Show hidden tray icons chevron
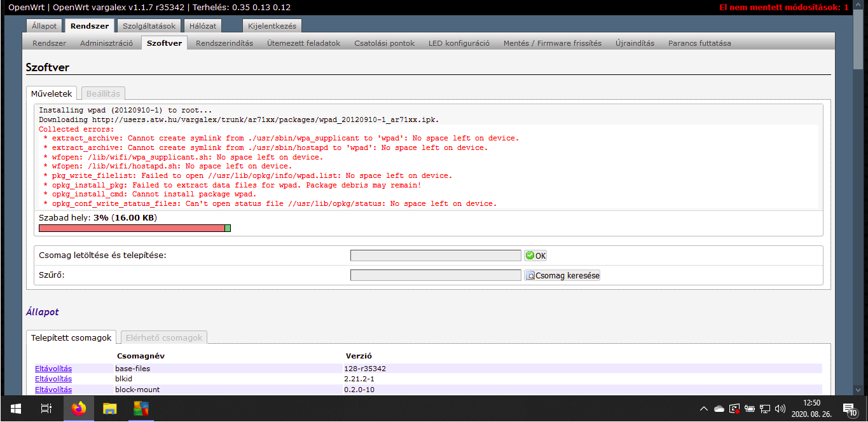The height and width of the screenshot is (422, 868). point(703,409)
